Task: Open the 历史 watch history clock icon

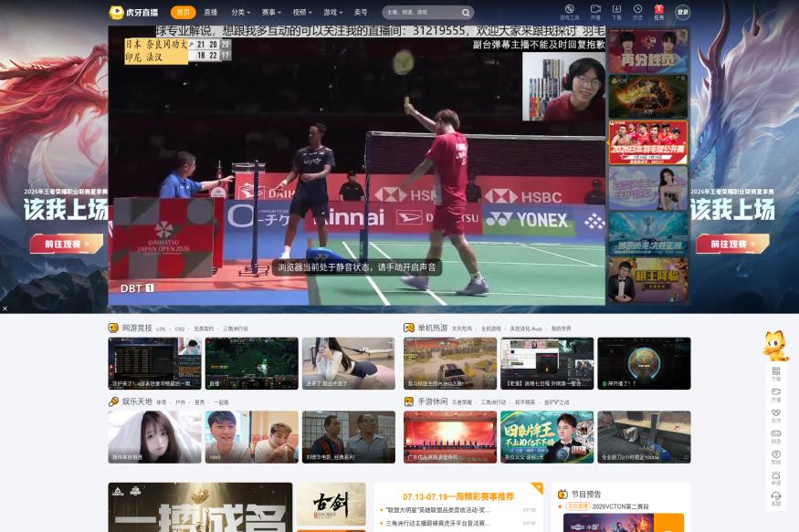Action: 637,12
